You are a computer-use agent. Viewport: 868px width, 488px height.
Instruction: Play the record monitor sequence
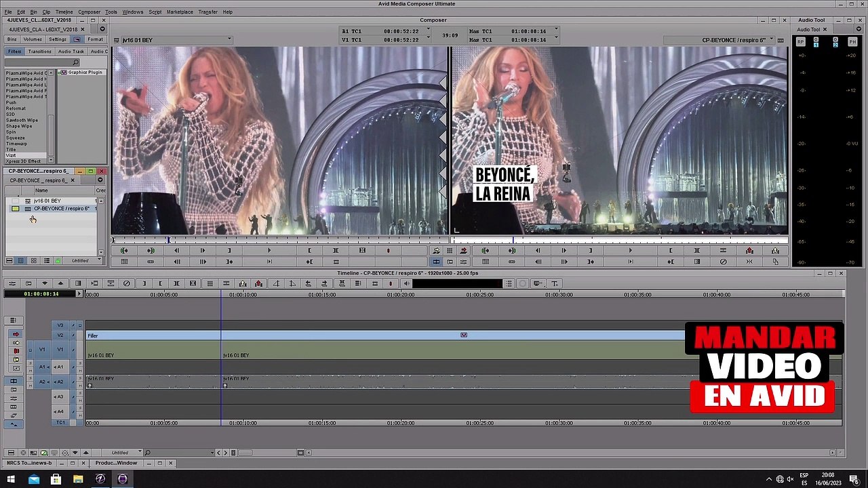tap(631, 251)
